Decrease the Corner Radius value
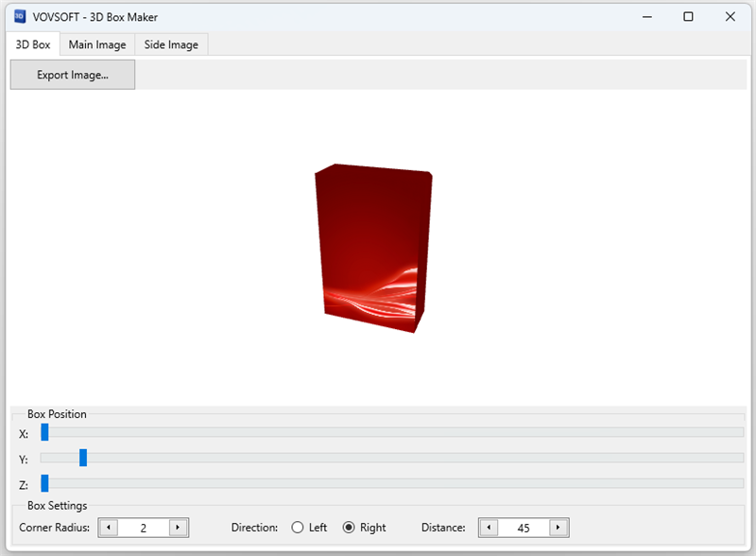 (x=109, y=528)
